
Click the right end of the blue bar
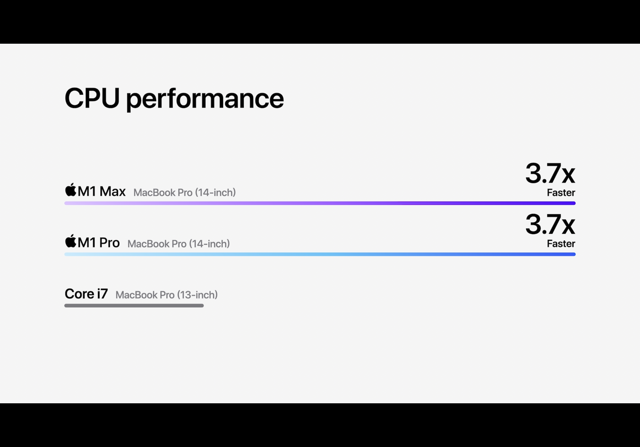click(573, 254)
